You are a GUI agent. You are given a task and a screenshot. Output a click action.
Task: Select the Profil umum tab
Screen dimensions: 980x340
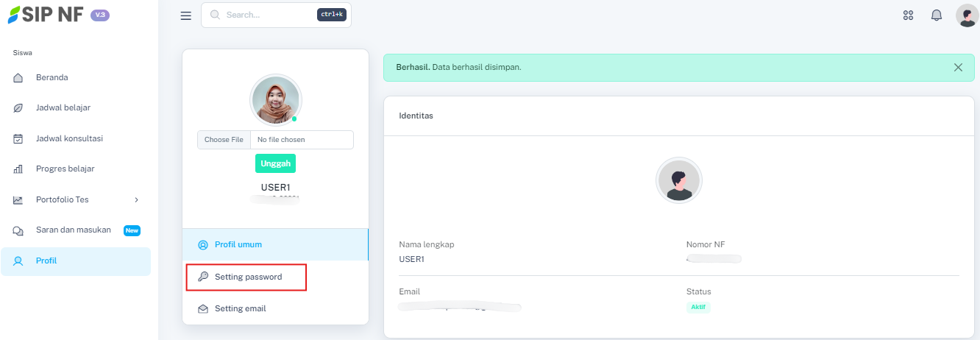point(238,244)
